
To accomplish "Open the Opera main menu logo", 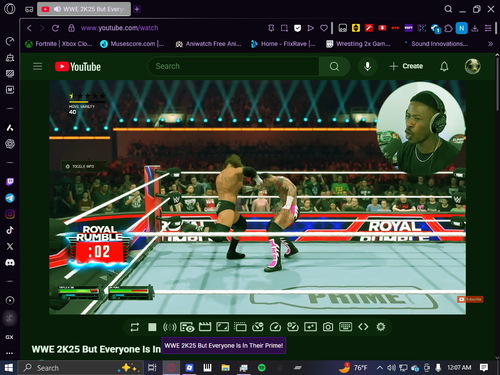I will pos(10,9).
